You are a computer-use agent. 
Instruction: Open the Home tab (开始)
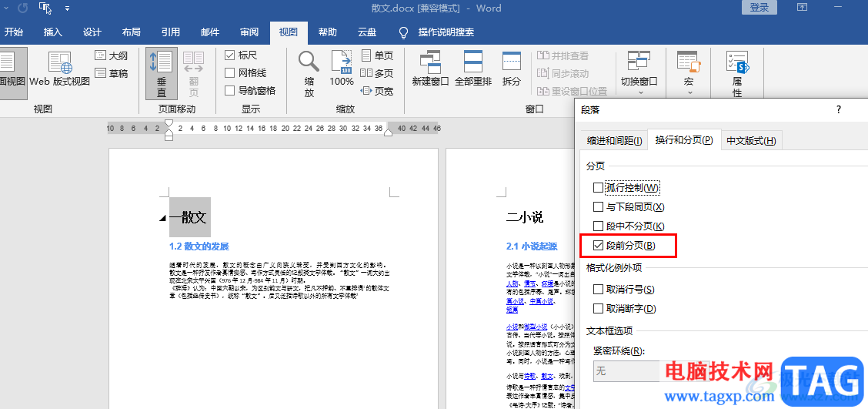14,32
